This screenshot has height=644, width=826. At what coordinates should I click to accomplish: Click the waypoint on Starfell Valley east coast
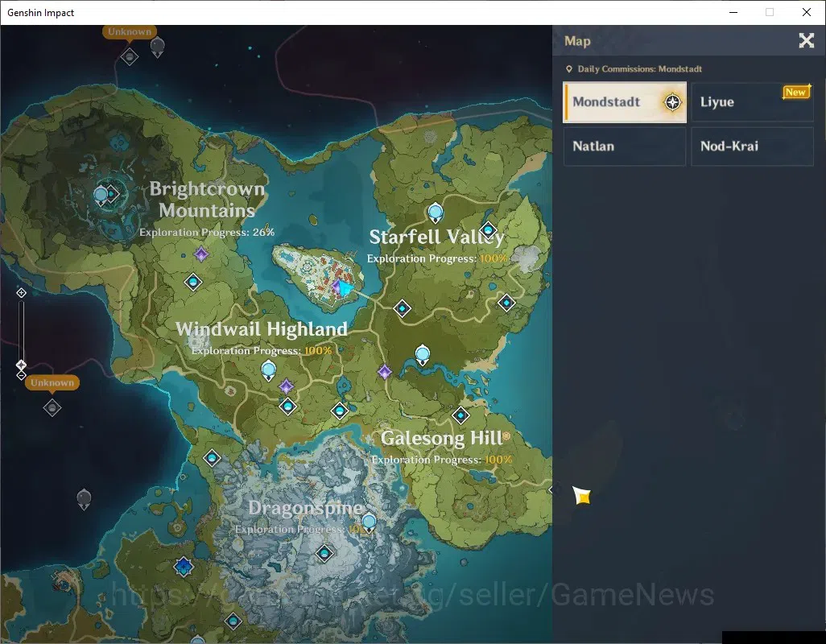click(506, 303)
